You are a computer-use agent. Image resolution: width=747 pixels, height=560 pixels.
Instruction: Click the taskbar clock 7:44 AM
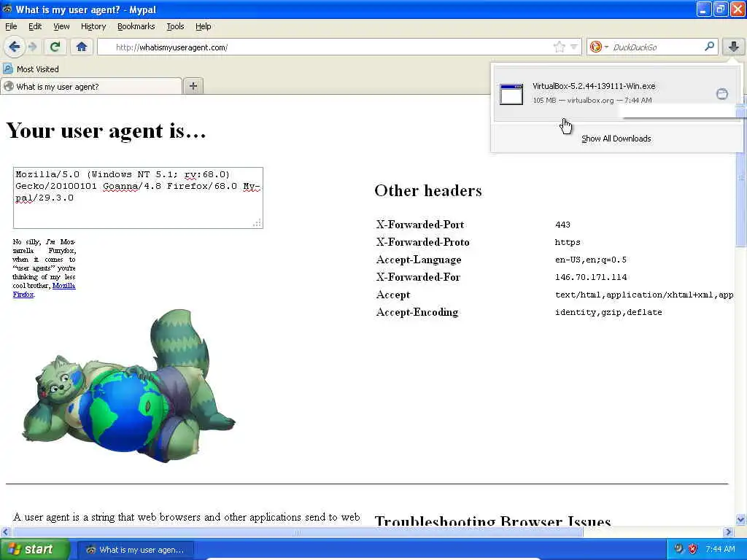tap(720, 550)
